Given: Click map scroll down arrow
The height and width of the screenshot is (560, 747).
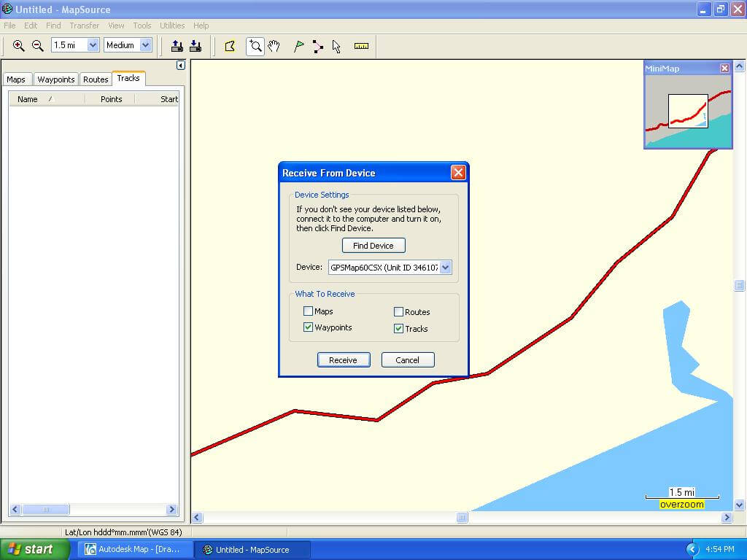Looking at the screenshot, I should tap(740, 505).
